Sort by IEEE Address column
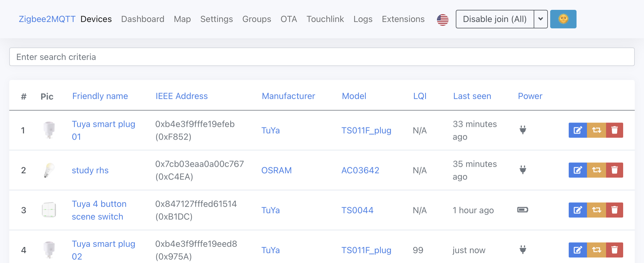Screen dimensions: 644x263 coord(182,96)
